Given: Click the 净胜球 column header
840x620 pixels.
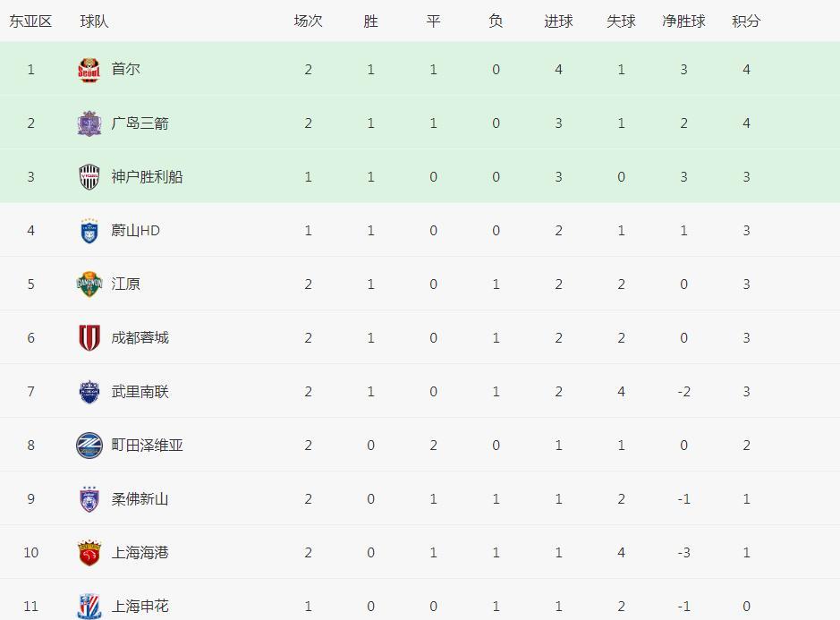Looking at the screenshot, I should coord(683,21).
